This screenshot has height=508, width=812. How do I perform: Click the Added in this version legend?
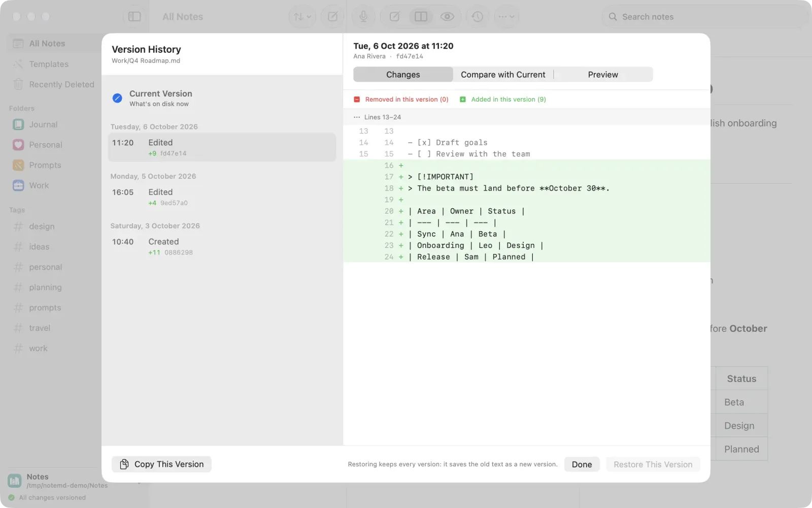503,100
